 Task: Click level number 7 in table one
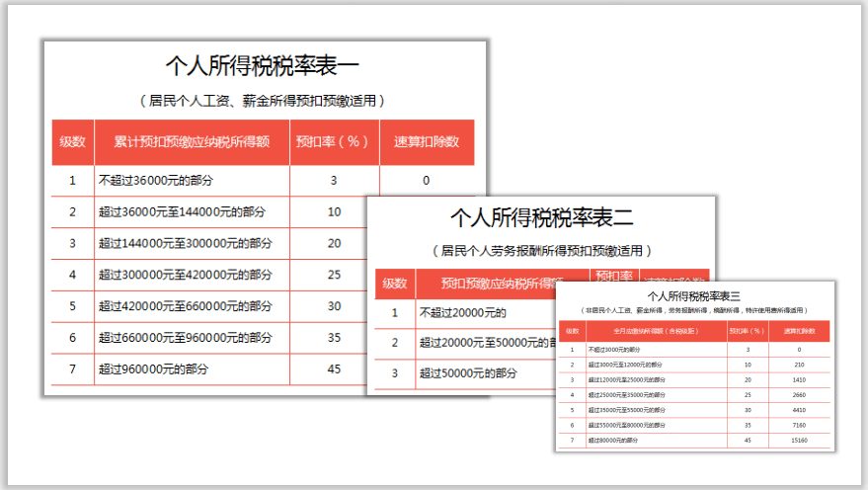coord(72,369)
